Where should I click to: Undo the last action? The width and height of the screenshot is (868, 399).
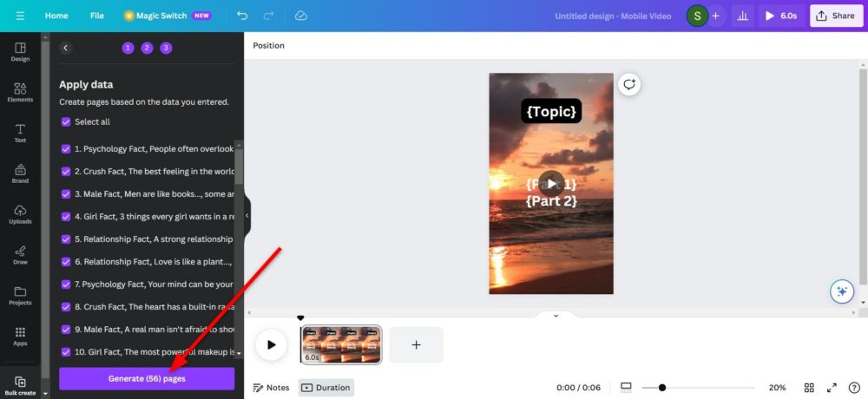(242, 16)
